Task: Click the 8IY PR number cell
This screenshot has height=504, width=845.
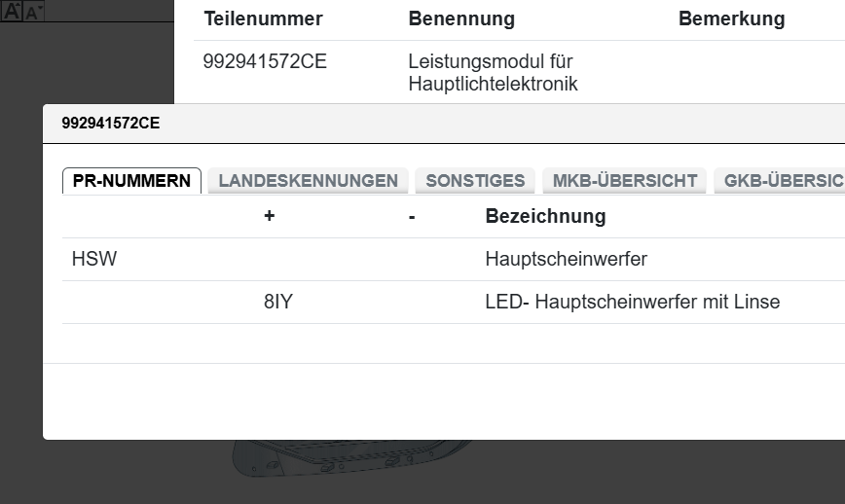Action: point(277,303)
